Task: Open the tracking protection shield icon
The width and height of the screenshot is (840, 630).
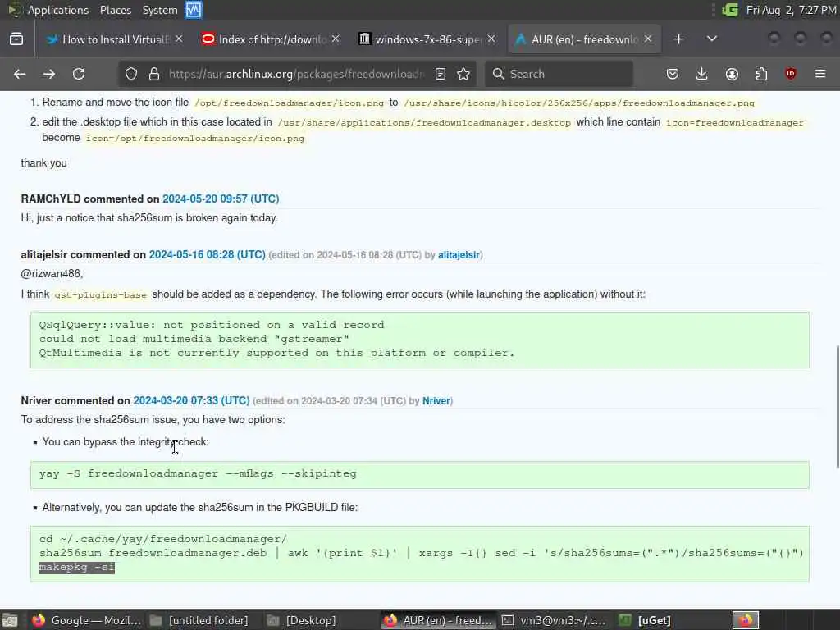Action: pyautogui.click(x=131, y=74)
